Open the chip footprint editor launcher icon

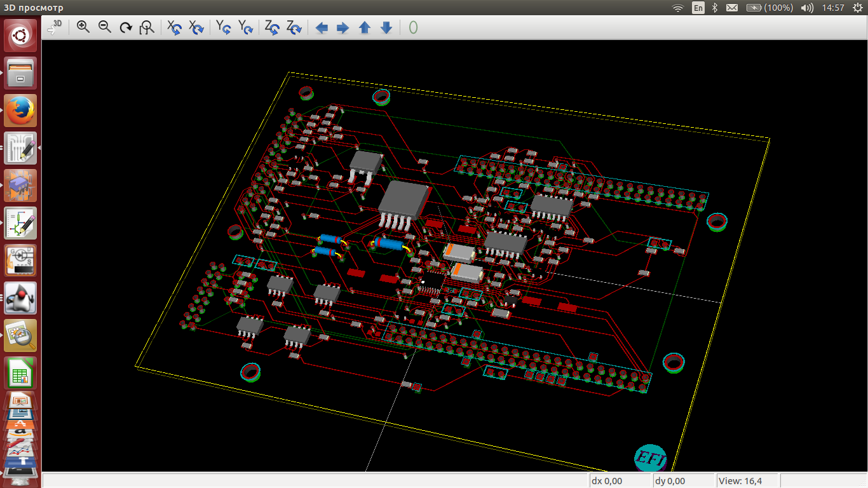click(x=21, y=186)
